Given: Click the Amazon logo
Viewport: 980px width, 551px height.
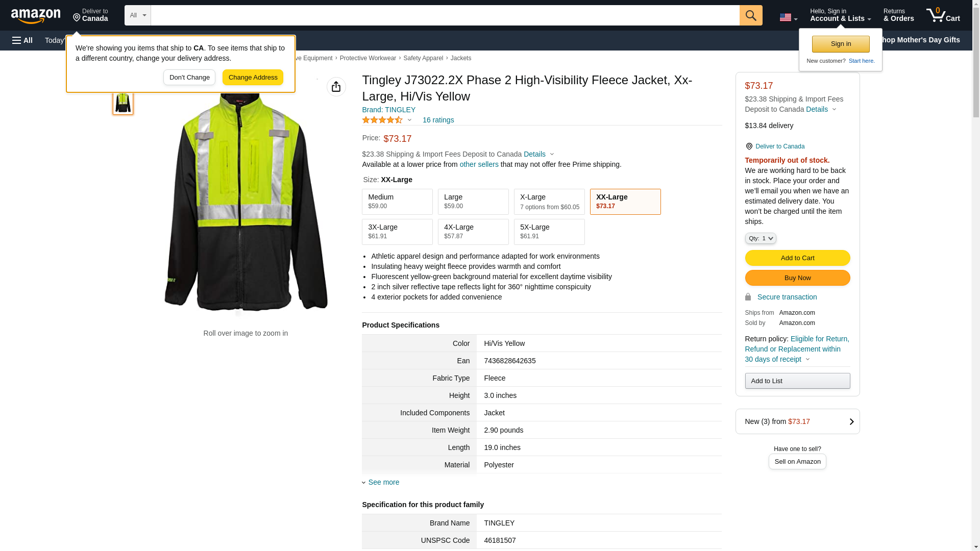Looking at the screenshot, I should (36, 16).
